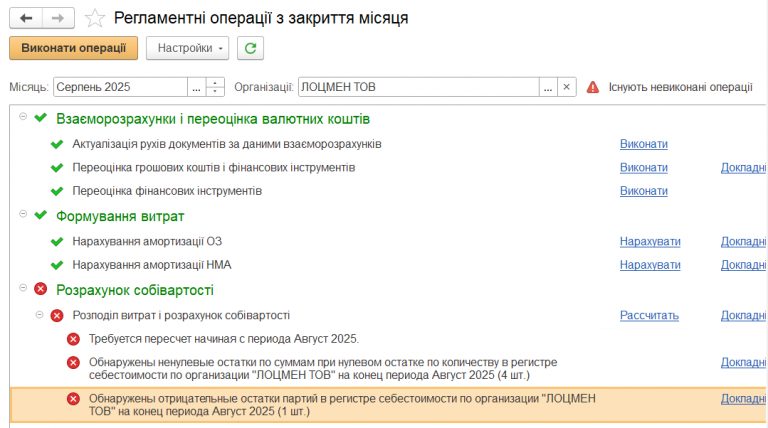Open organization selection ellipsis button
Screen dimensions: 768x428
[x=548, y=87]
